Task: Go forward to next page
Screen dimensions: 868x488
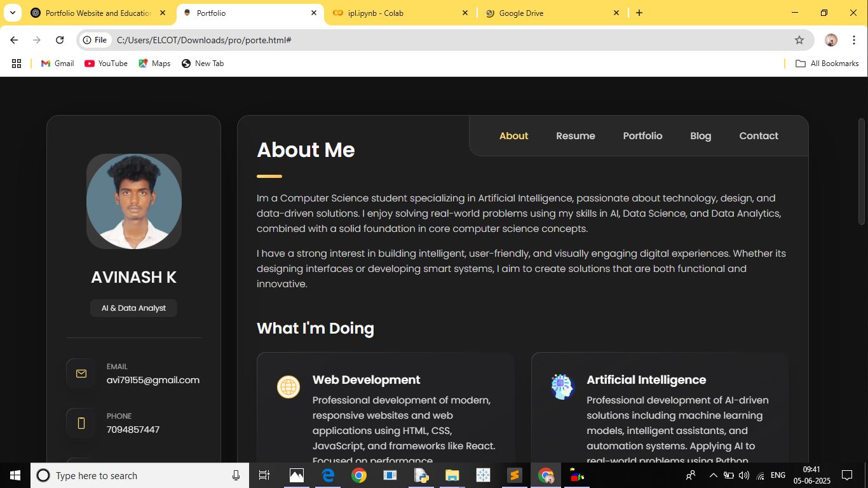Action: tap(37, 40)
